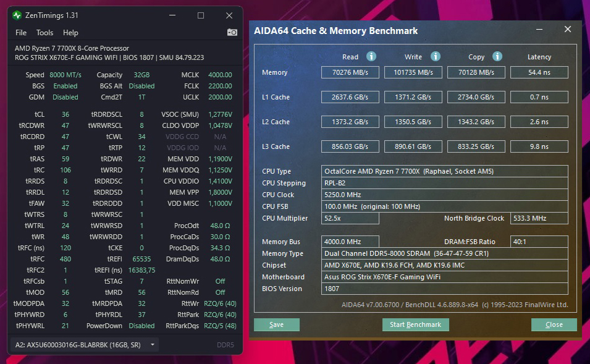Close the ZenTimings window

click(x=229, y=15)
